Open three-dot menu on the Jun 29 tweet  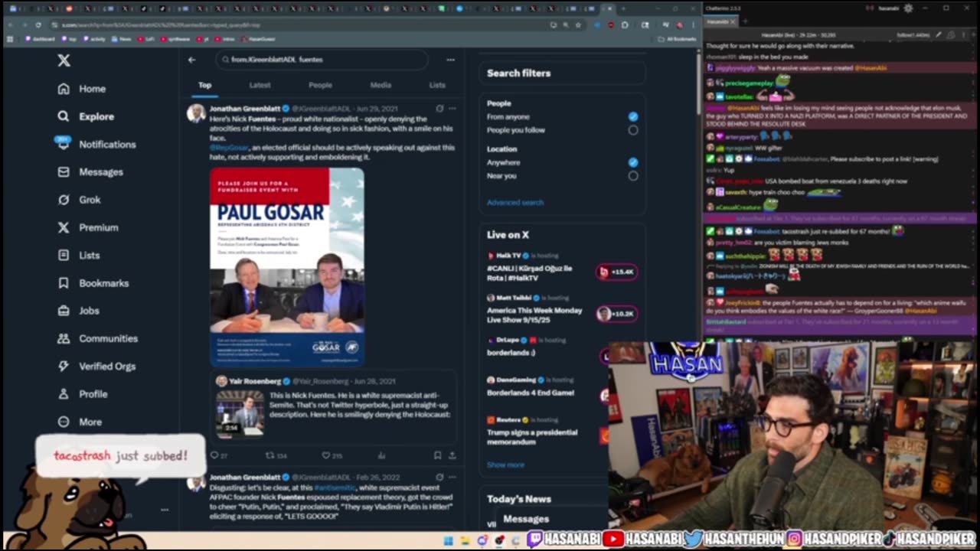pos(452,109)
